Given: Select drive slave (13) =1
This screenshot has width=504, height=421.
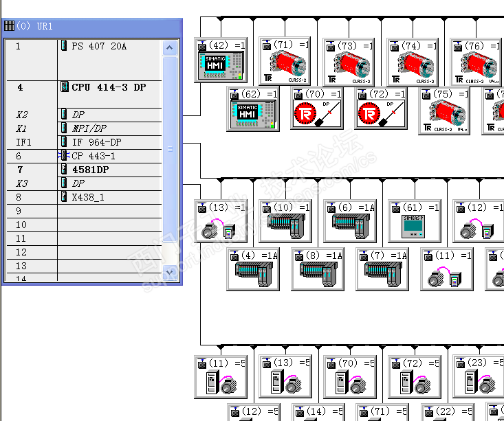Looking at the screenshot, I should point(221,221).
